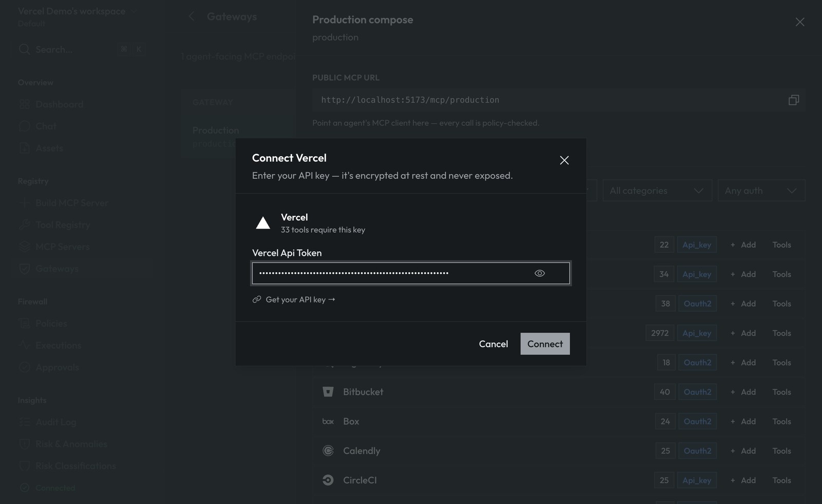Open Risk Classifications in sidebar
The image size is (822, 504).
click(x=82, y=466)
